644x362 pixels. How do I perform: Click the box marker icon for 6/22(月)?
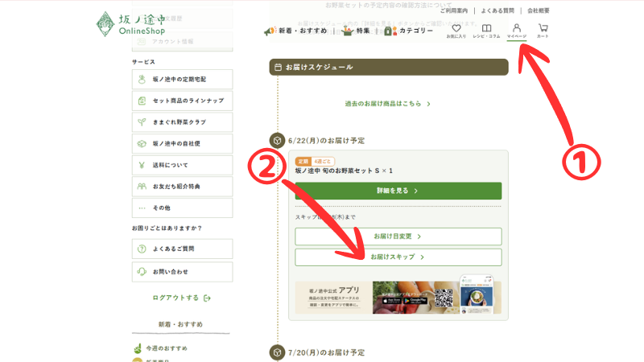coord(277,141)
